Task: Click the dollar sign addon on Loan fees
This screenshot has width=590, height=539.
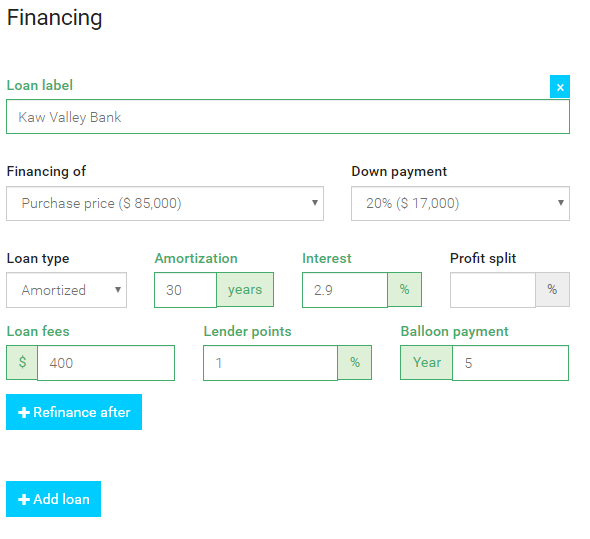Action: pos(22,362)
